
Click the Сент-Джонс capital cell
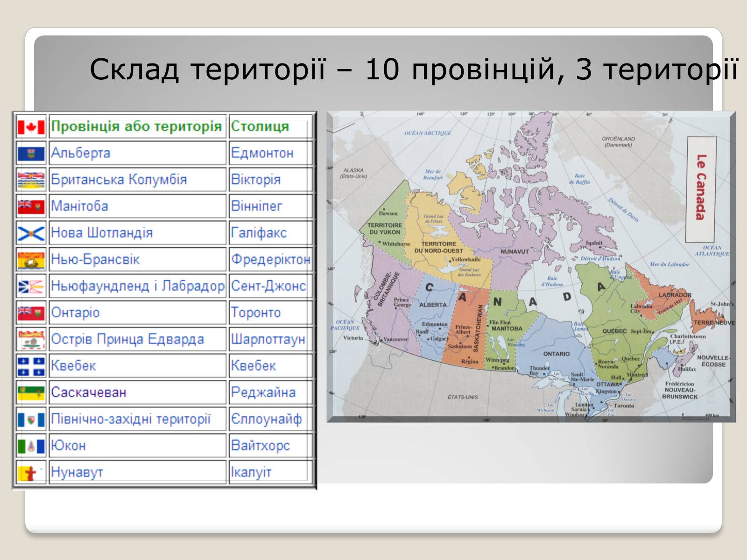[270, 286]
